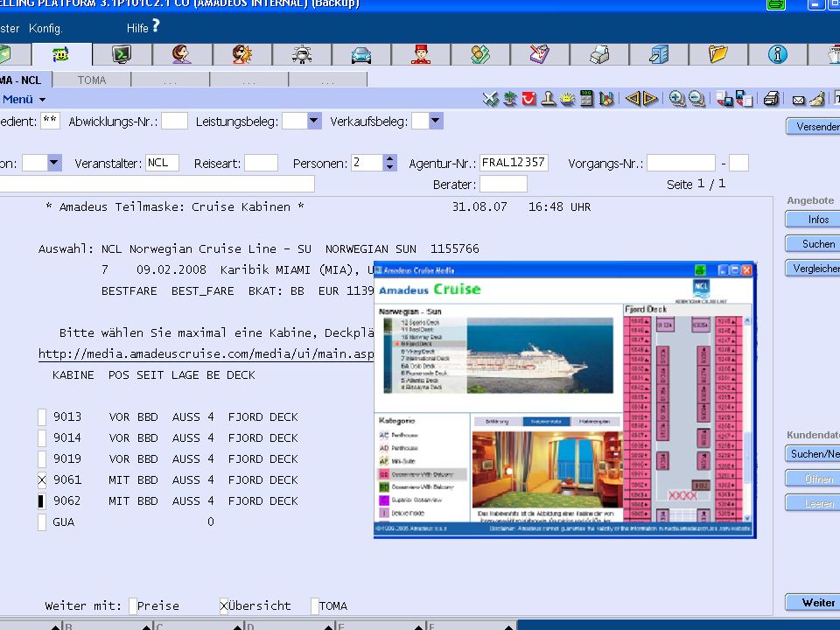The height and width of the screenshot is (630, 840).
Task: Click the stamp icon in toolbar
Action: pyautogui.click(x=548, y=99)
